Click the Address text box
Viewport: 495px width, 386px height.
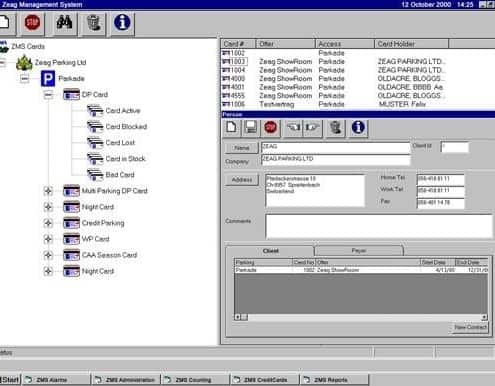tap(315, 190)
